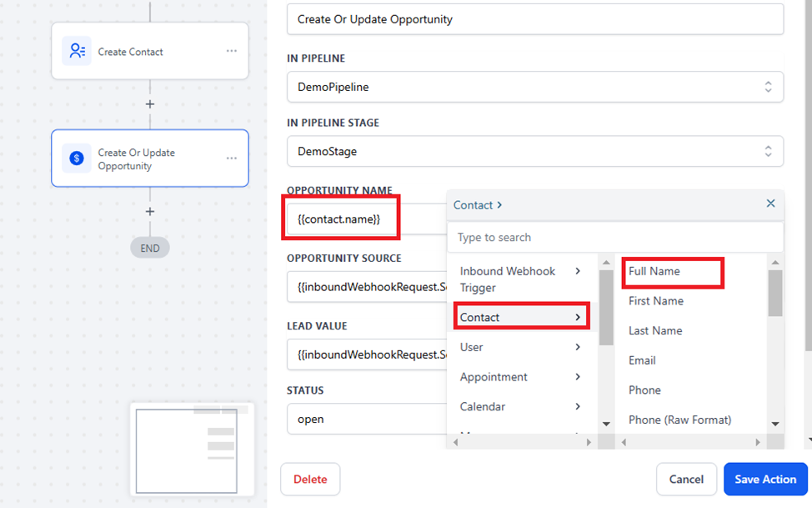This screenshot has width=812, height=508.
Task: Select the Contact category in list
Action: pyautogui.click(x=520, y=317)
